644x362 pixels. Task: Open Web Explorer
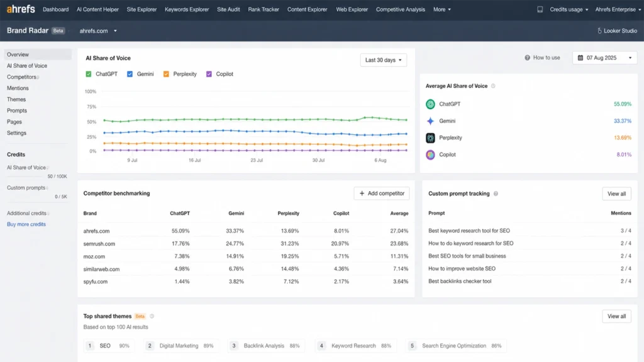352,9
